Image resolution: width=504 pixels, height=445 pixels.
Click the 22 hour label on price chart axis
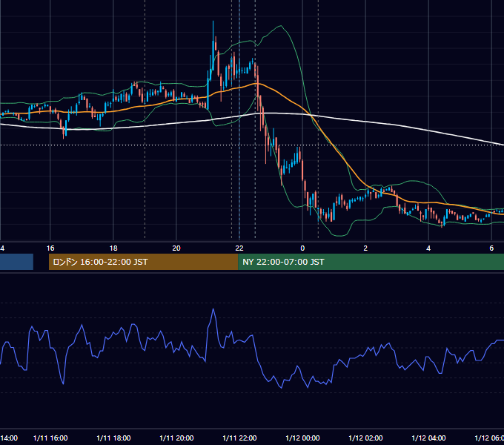coord(239,248)
